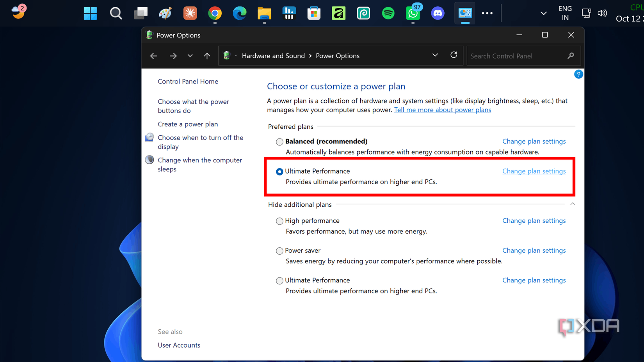644x362 pixels.
Task: Open the teal spiral app in the taskbar
Action: pyautogui.click(x=363, y=13)
